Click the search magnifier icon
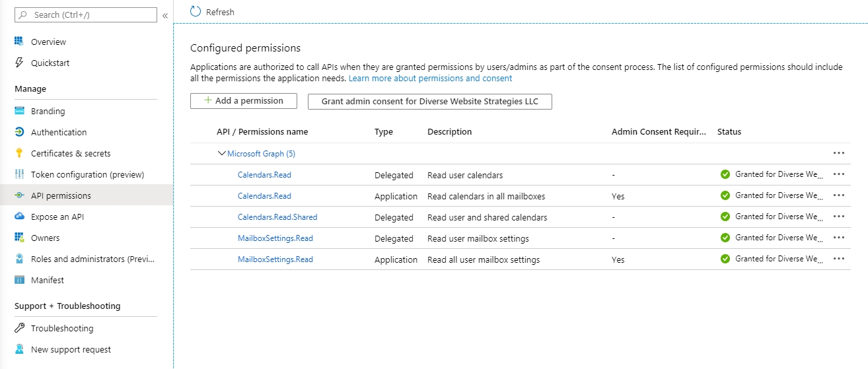 click(x=24, y=15)
